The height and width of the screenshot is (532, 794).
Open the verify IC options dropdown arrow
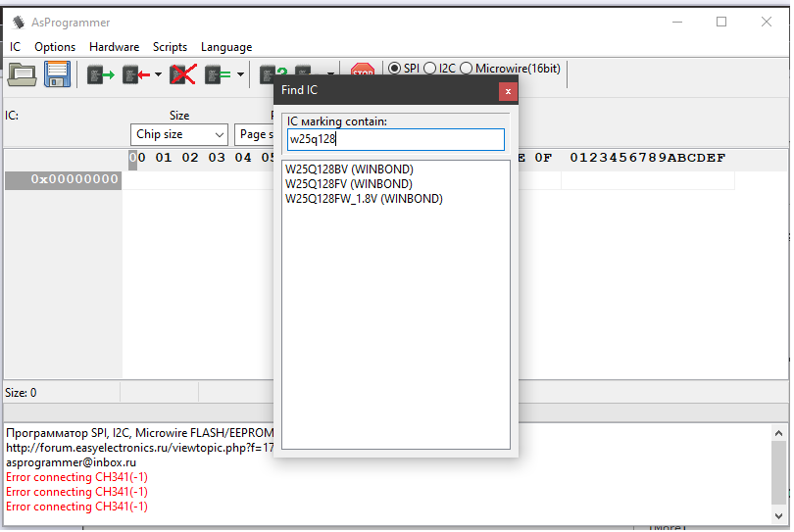240,74
